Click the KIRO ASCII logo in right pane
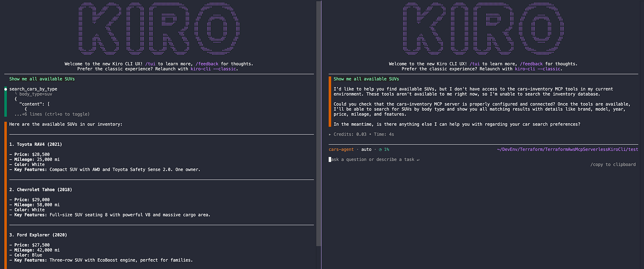The width and height of the screenshot is (644, 269). pos(483,29)
